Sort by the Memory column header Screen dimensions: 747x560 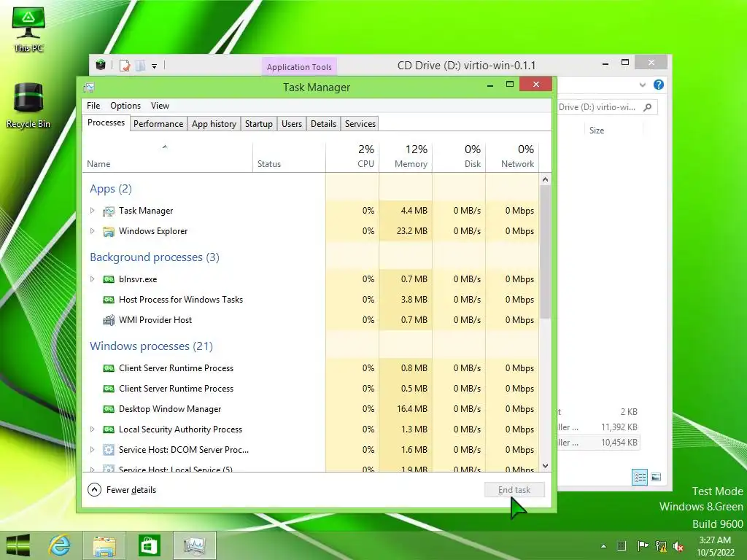click(406, 157)
